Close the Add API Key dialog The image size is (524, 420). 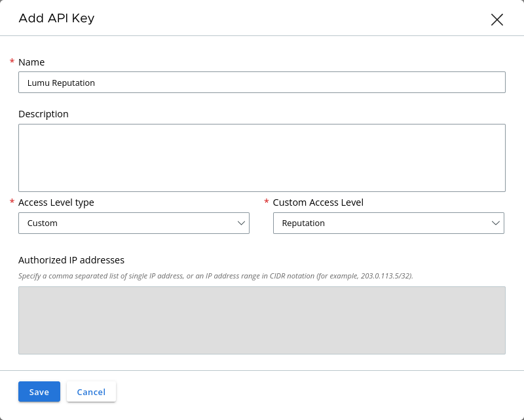pyautogui.click(x=496, y=20)
